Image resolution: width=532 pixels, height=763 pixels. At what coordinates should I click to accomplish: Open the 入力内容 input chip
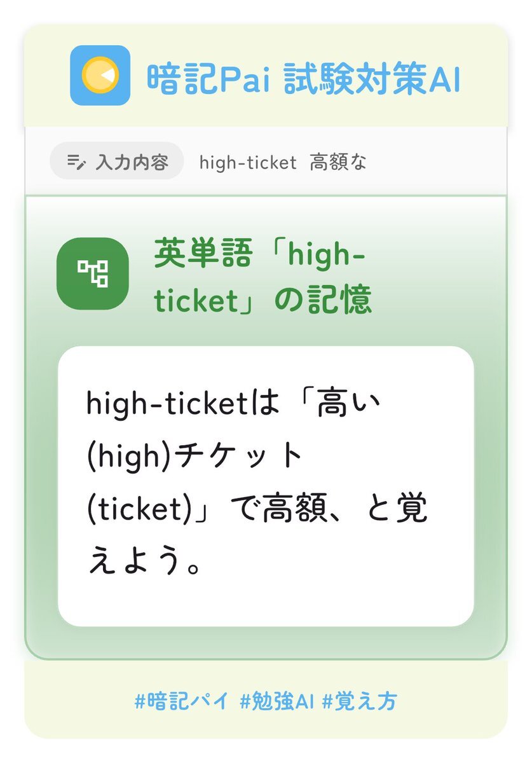click(117, 162)
